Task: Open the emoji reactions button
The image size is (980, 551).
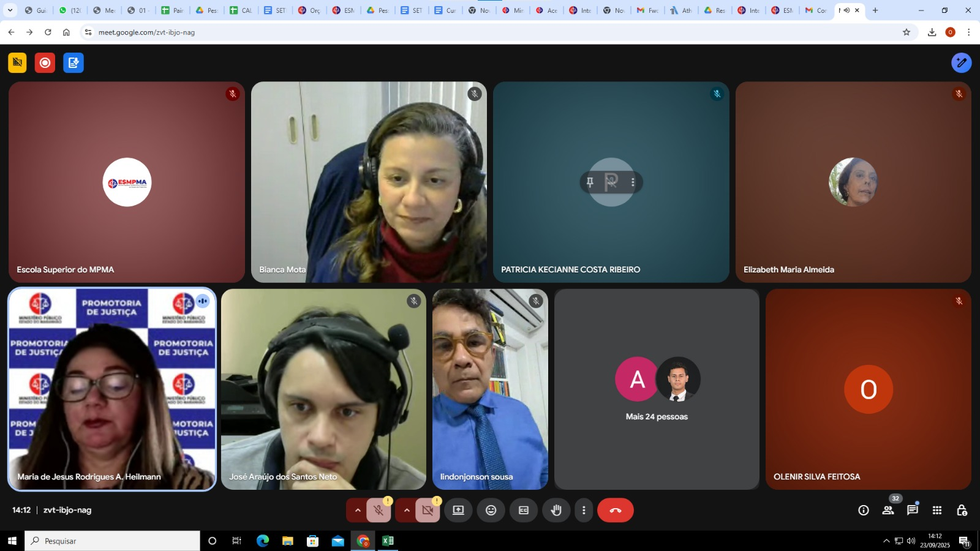Action: tap(491, 511)
